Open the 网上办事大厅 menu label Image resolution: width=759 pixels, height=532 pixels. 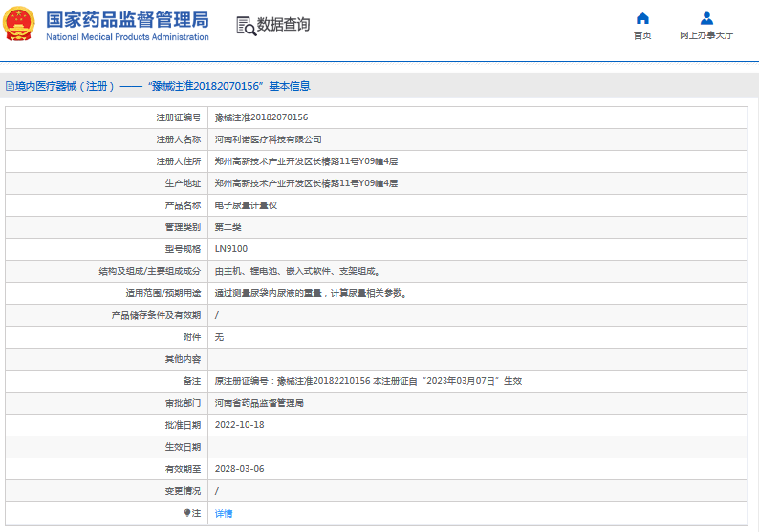[706, 35]
